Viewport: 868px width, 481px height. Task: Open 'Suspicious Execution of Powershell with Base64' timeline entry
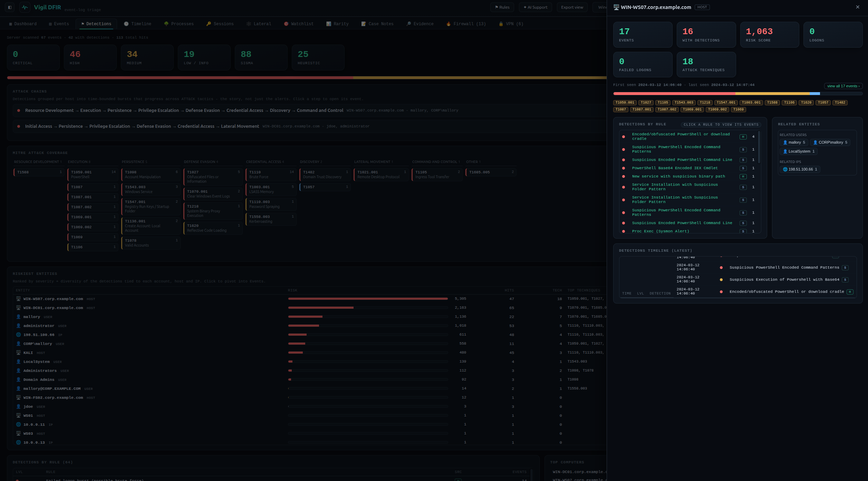tap(784, 280)
